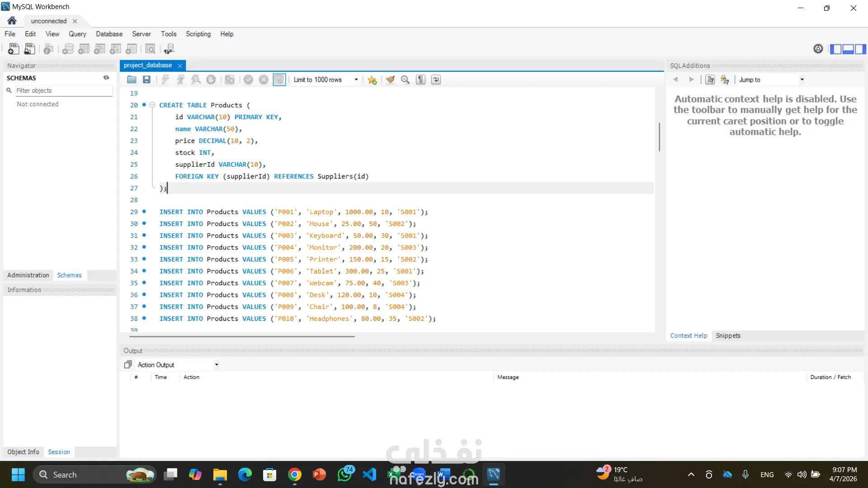Open the Query menu

(x=77, y=34)
